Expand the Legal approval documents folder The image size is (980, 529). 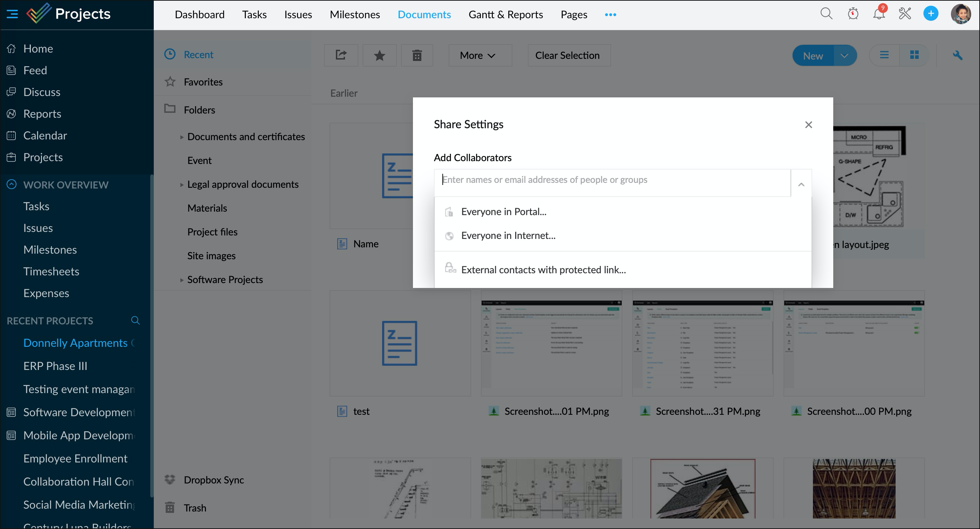point(181,185)
